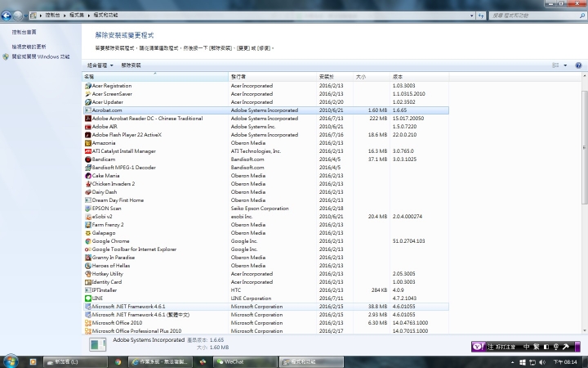Click the scrollbar down arrow
The width and height of the screenshot is (588, 368).
point(584,331)
